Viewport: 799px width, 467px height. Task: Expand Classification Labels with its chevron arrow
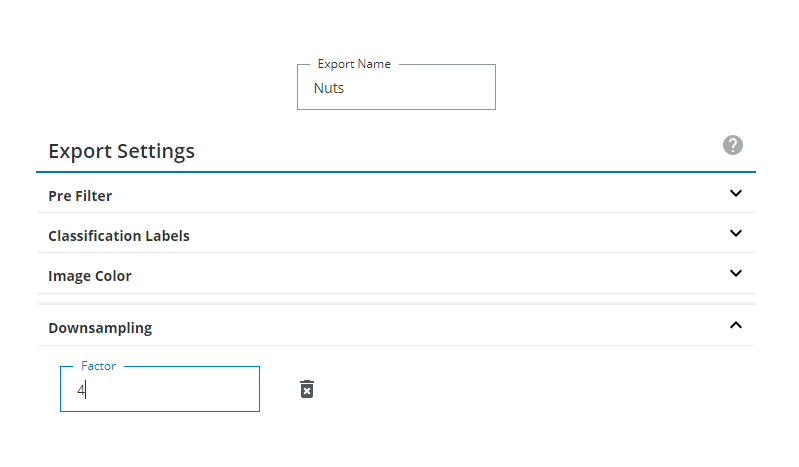point(736,234)
